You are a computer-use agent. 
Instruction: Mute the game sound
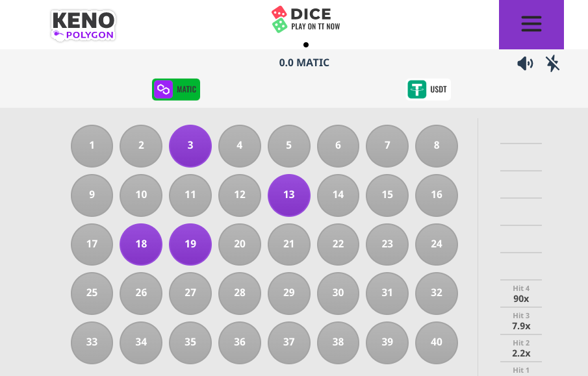point(525,64)
